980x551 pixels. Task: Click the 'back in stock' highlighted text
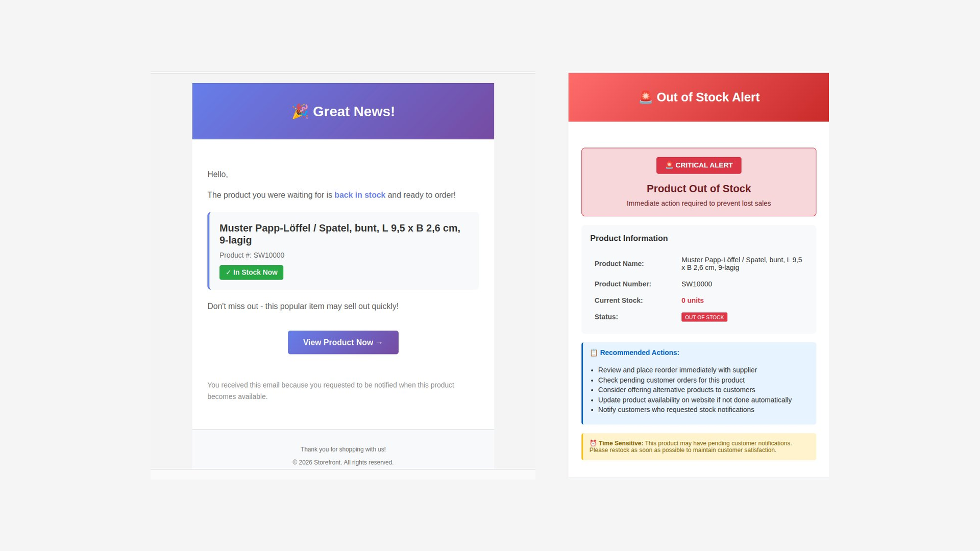(x=360, y=195)
